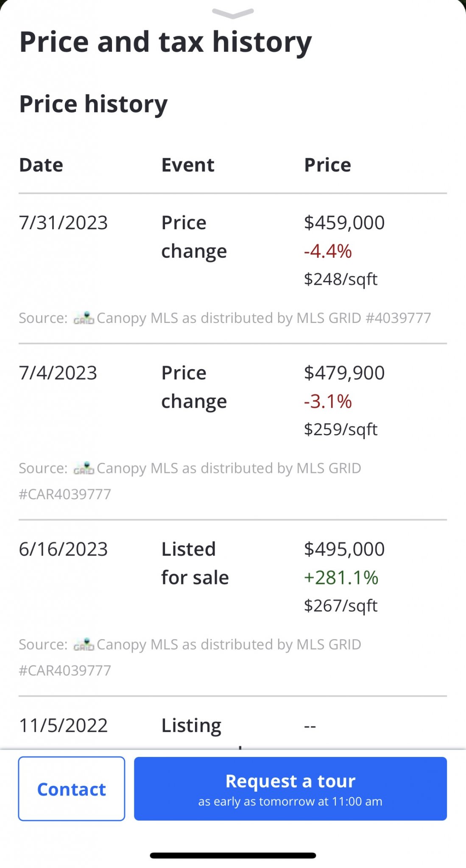Image resolution: width=466 pixels, height=868 pixels.
Task: Select the Event column header
Action: pyautogui.click(x=188, y=165)
